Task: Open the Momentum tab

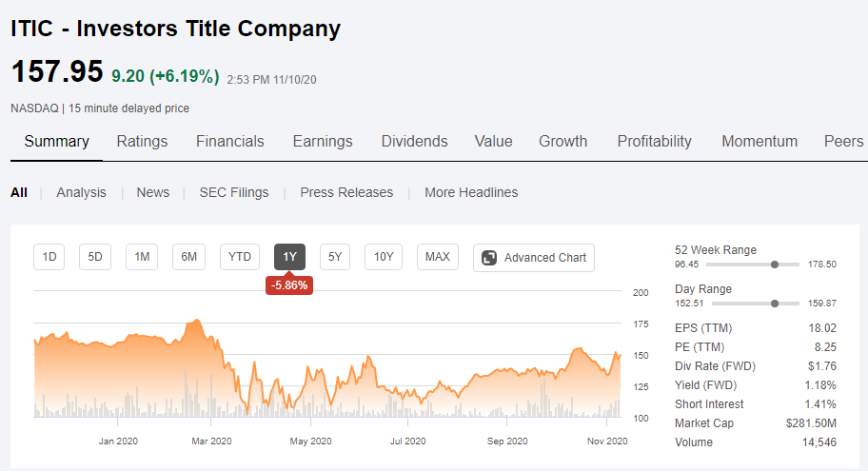Action: coord(759,142)
